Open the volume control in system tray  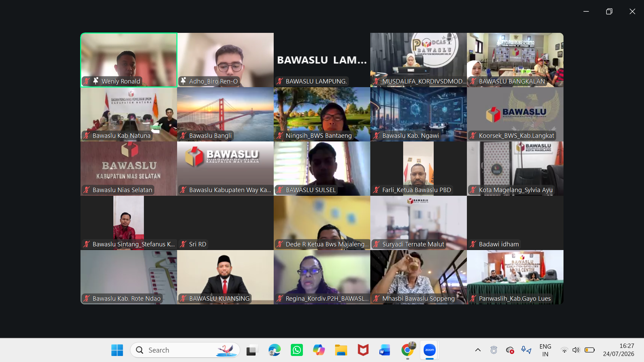click(x=576, y=350)
